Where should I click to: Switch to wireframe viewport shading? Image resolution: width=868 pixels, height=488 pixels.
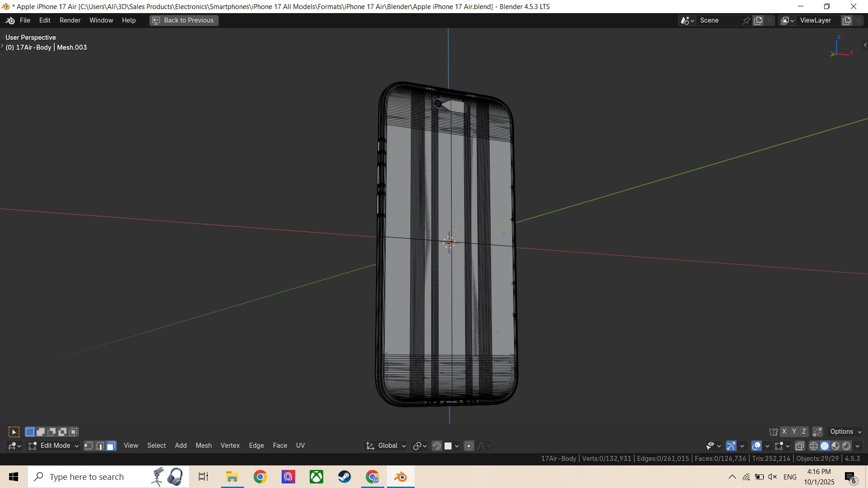(x=814, y=446)
